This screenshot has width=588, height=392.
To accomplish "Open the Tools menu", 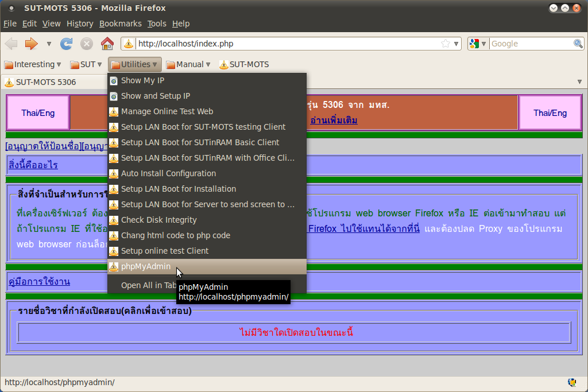I will pyautogui.click(x=157, y=24).
